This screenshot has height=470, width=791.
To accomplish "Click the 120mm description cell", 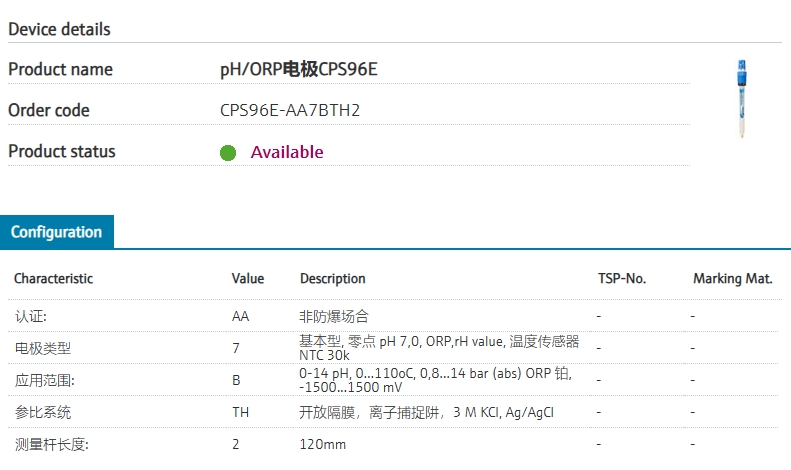I will click(323, 444).
